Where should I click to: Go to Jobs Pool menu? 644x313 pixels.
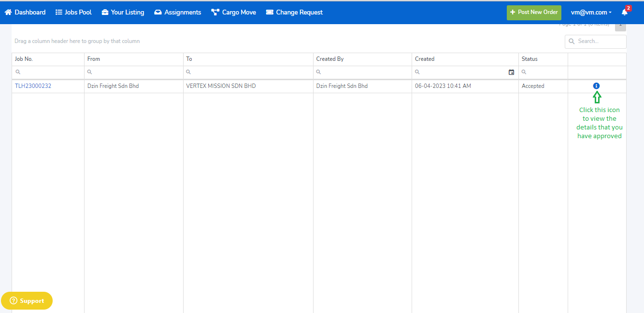73,13
